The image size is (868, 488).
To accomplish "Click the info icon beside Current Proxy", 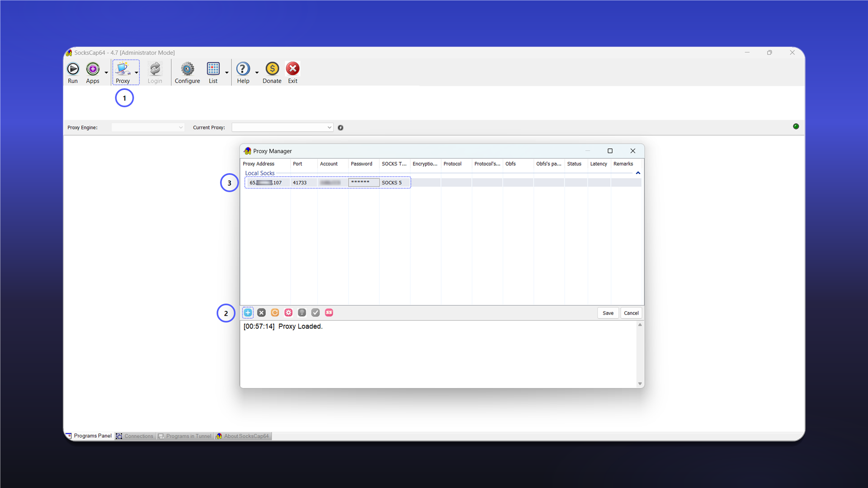I will (x=340, y=128).
